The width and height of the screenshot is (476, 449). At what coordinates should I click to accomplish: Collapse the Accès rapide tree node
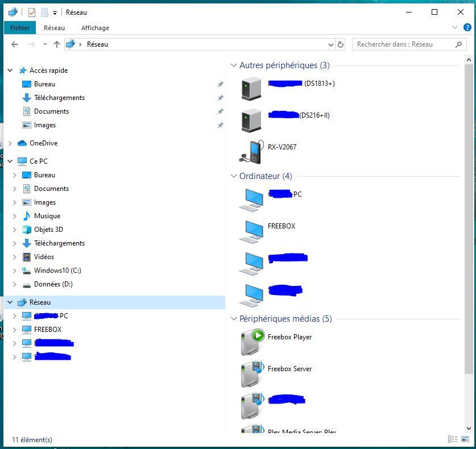point(10,70)
